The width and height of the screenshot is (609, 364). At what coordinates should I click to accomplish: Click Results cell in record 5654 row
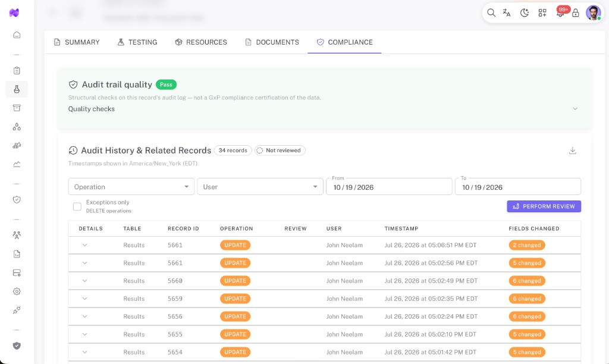(x=134, y=352)
